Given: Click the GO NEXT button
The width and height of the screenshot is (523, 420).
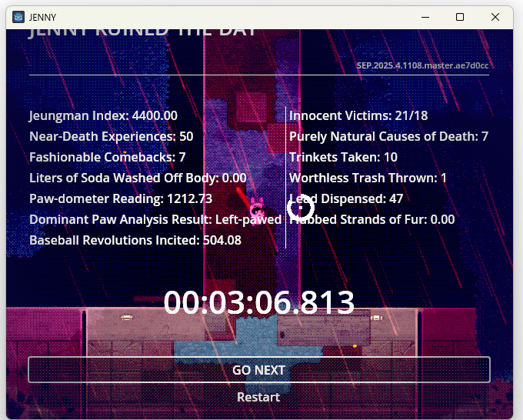Looking at the screenshot, I should click(259, 370).
